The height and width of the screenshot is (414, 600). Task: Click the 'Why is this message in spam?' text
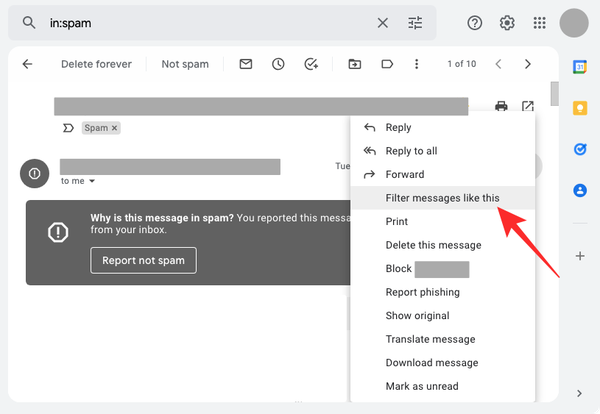[162, 218]
